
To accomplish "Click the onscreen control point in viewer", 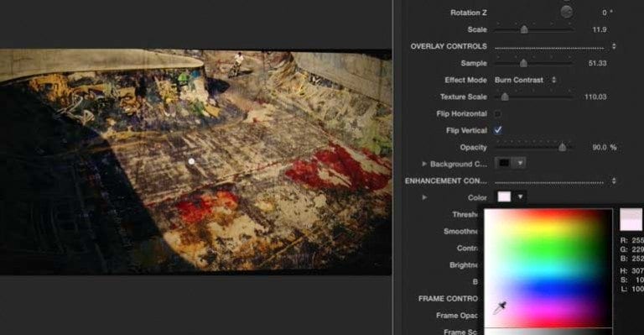I will [191, 161].
